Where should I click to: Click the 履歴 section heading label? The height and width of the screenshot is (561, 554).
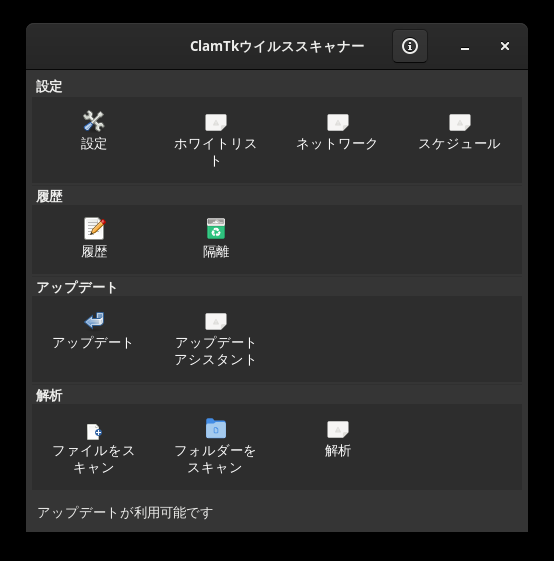(49, 196)
